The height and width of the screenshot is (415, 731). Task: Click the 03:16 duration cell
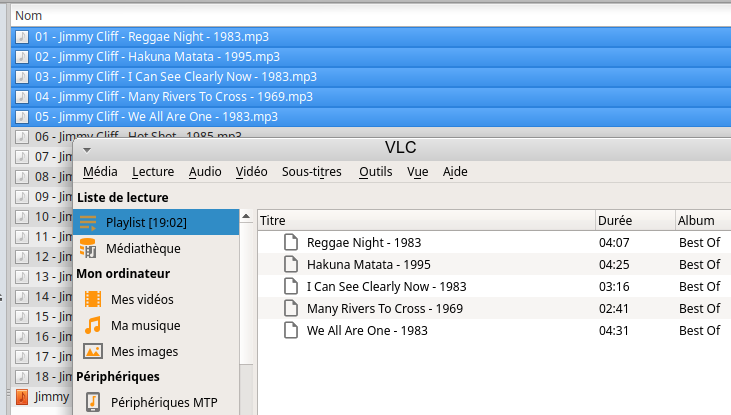coord(614,286)
